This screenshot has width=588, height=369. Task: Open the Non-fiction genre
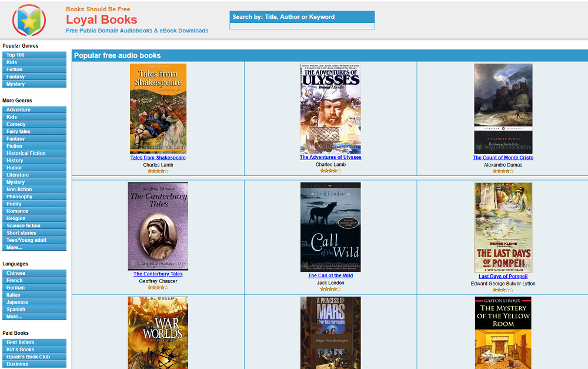coord(34,190)
